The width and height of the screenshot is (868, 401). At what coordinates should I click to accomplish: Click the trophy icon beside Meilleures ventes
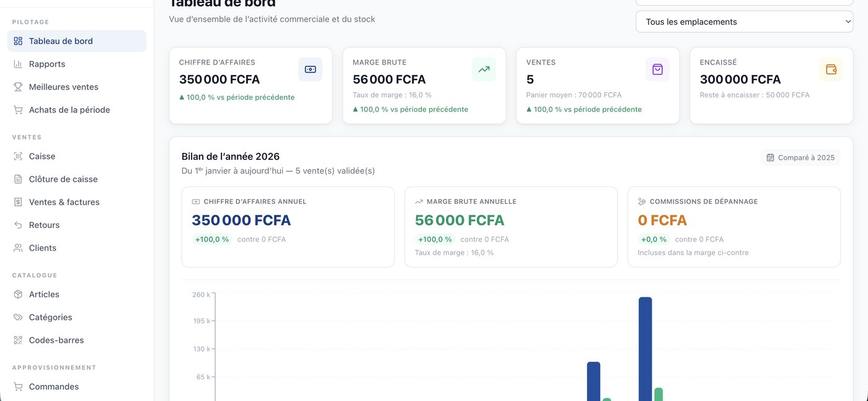(x=18, y=87)
